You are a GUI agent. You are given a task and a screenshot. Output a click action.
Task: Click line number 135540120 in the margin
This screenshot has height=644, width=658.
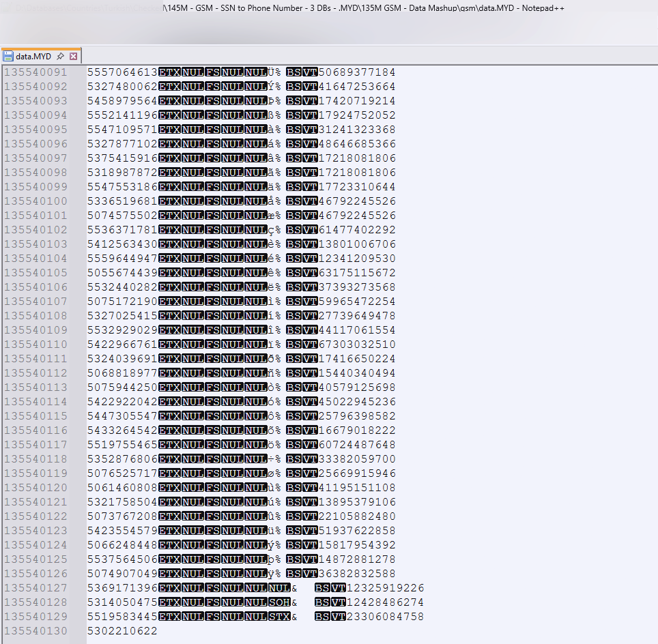[x=36, y=488]
